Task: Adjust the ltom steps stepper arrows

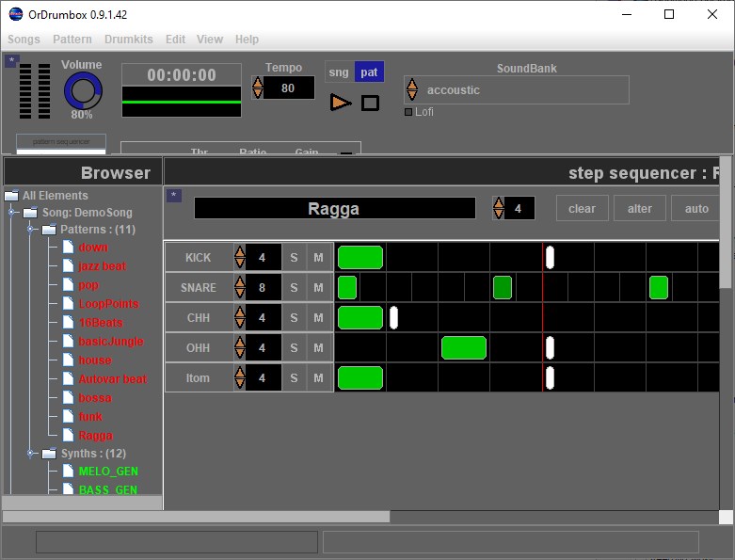Action: [x=240, y=377]
